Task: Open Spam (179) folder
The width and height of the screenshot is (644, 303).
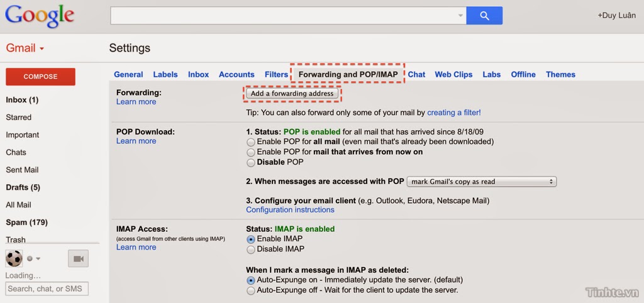Action: click(x=26, y=223)
